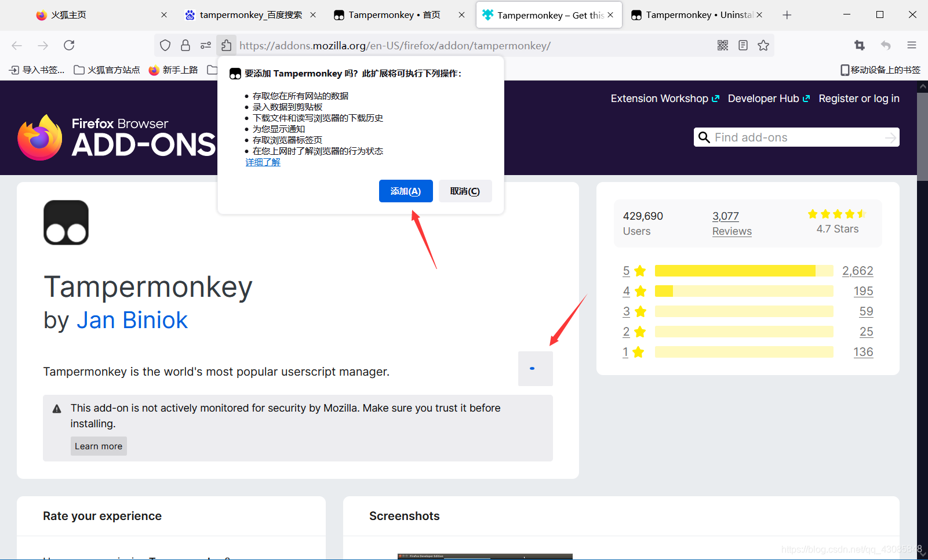Click the Find add-ons search field

pyautogui.click(x=797, y=137)
